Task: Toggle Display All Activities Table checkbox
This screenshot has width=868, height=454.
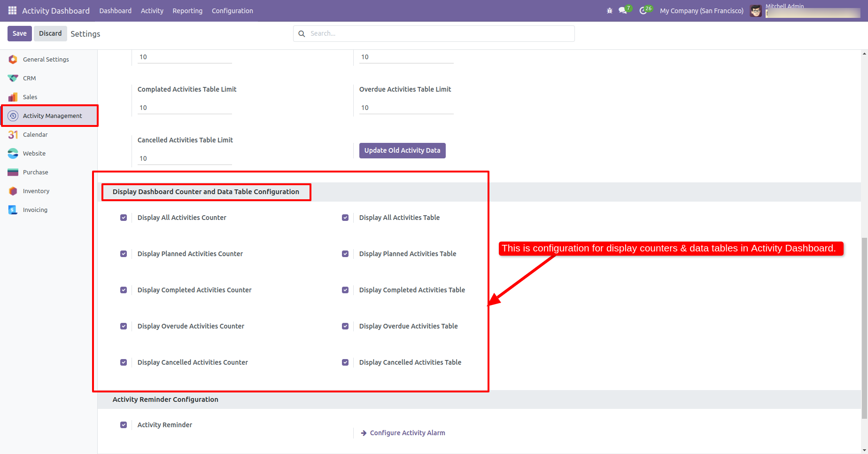Action: point(345,218)
